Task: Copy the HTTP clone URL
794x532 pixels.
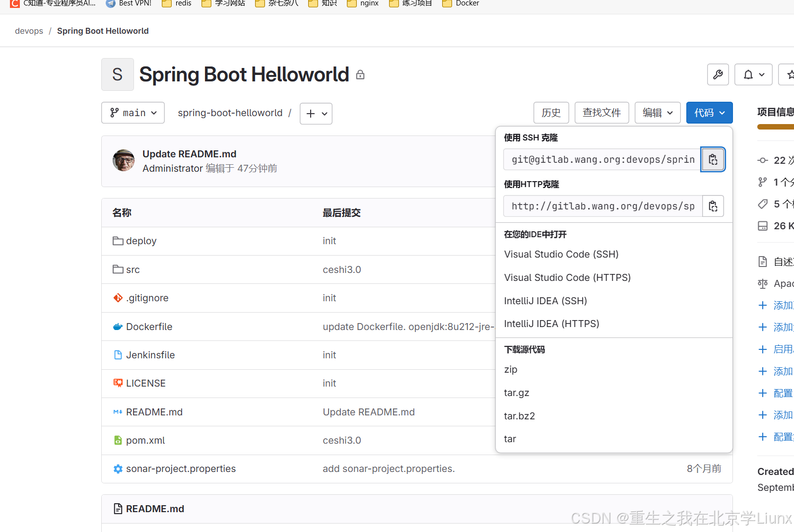Action: click(x=713, y=206)
